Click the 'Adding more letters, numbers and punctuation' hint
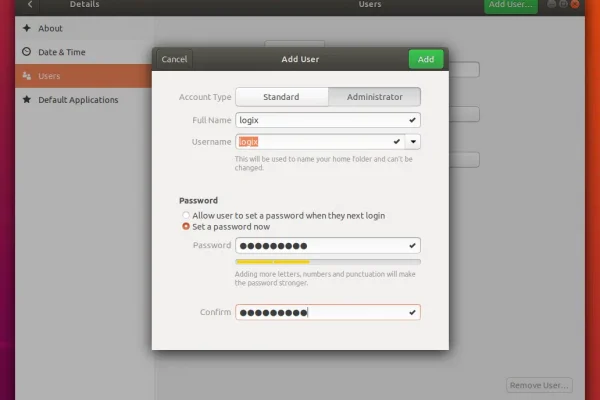The width and height of the screenshot is (600, 400). coord(325,278)
